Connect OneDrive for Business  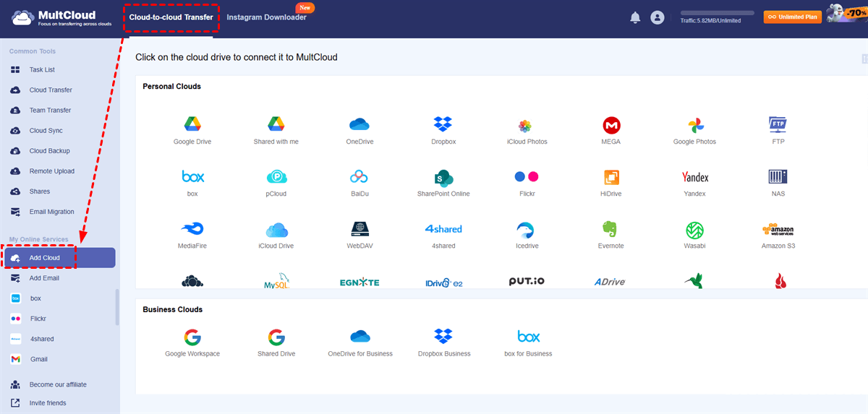click(359, 342)
